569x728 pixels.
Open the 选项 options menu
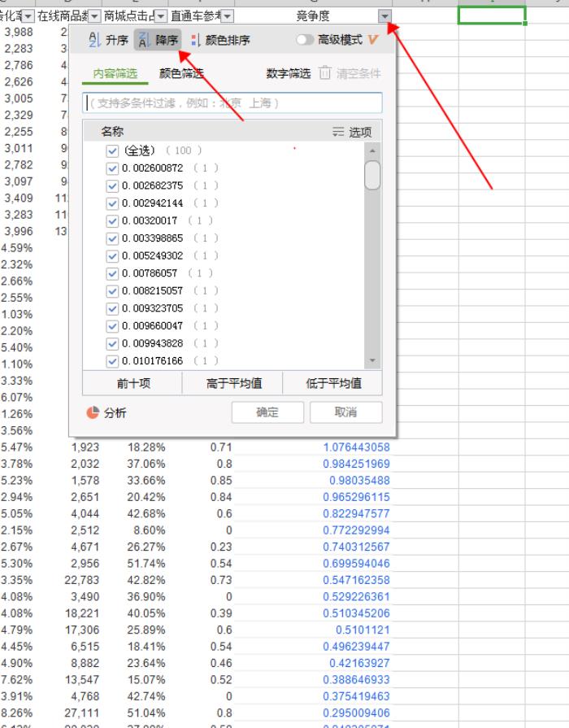point(352,132)
